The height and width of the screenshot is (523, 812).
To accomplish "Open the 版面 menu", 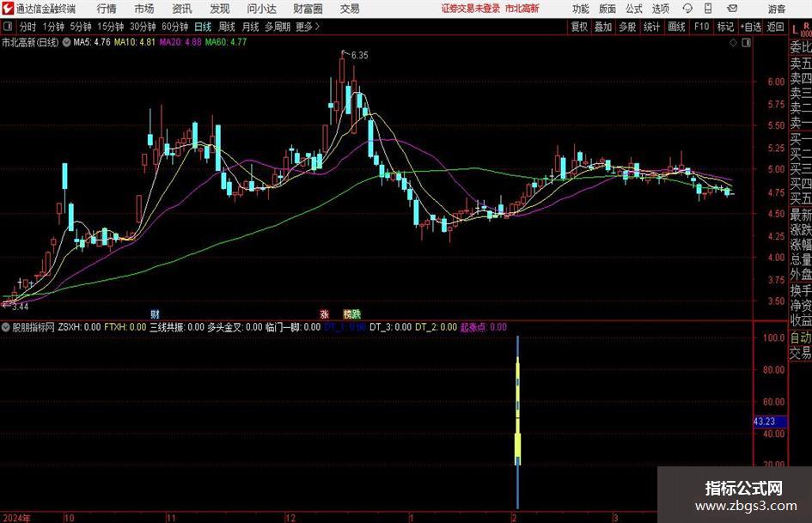I will [607, 9].
